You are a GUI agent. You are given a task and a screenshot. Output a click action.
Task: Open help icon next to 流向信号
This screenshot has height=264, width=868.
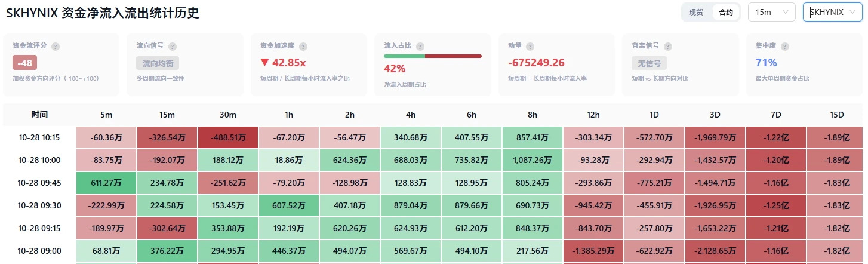[173, 46]
